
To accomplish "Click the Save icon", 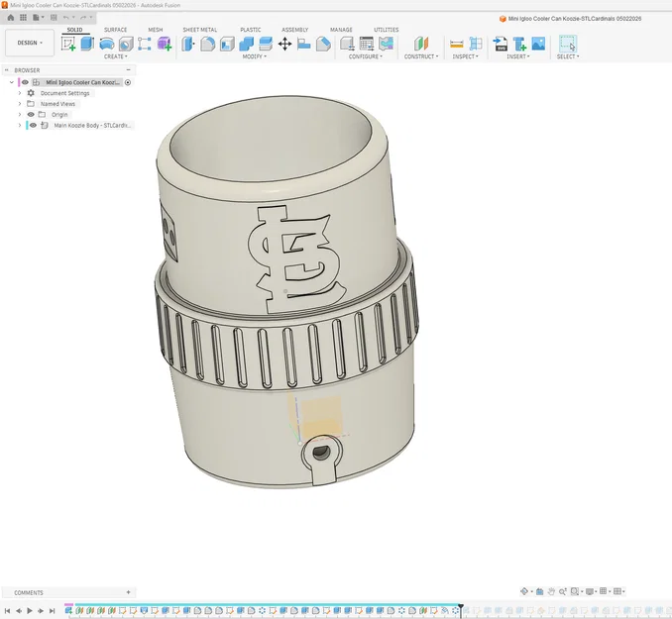I will click(x=54, y=18).
